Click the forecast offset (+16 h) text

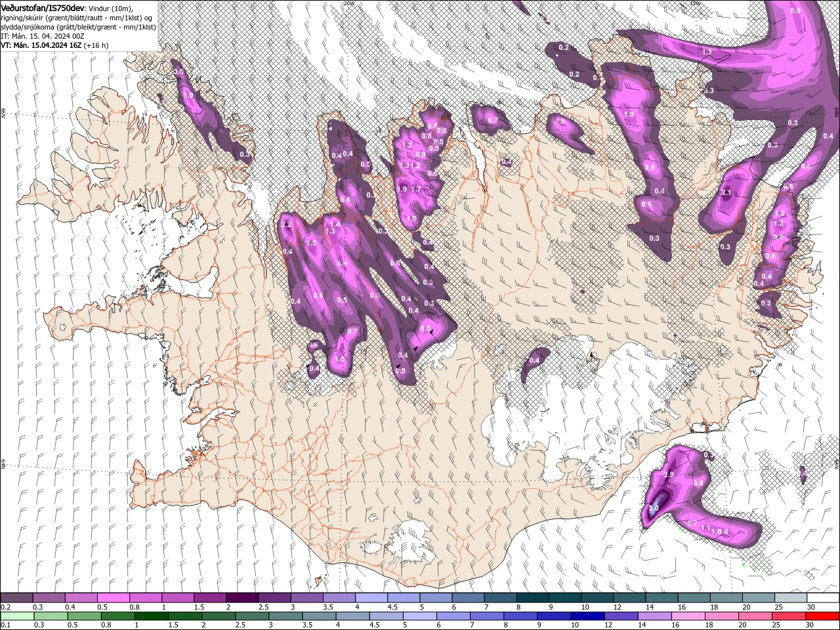click(96, 45)
